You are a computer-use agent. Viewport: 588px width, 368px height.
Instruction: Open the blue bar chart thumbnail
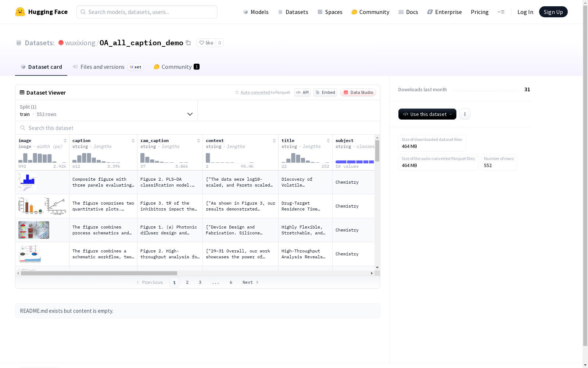tap(27, 182)
